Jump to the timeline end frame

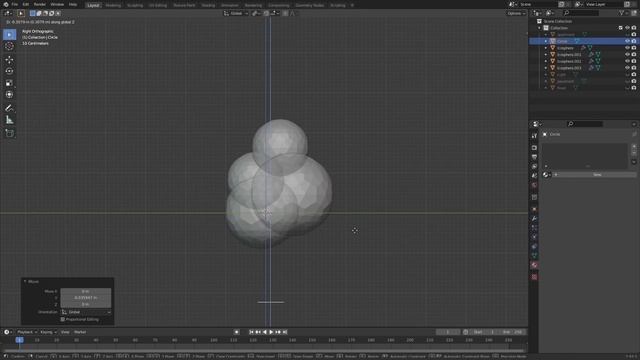[285, 332]
